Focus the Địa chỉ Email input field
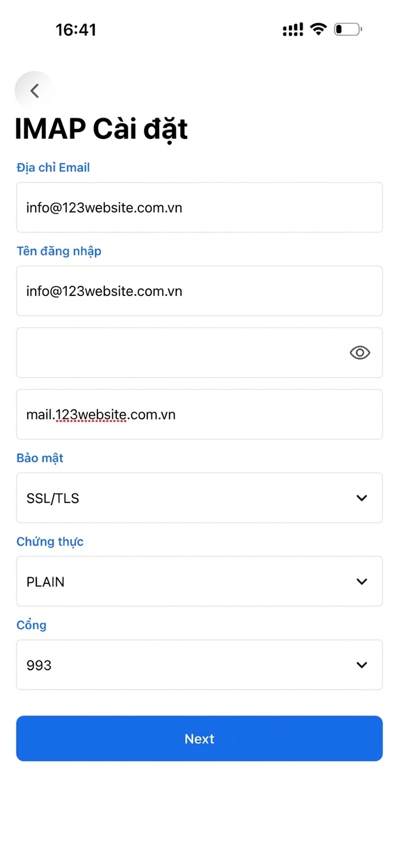The width and height of the screenshot is (399, 868). pos(199,208)
